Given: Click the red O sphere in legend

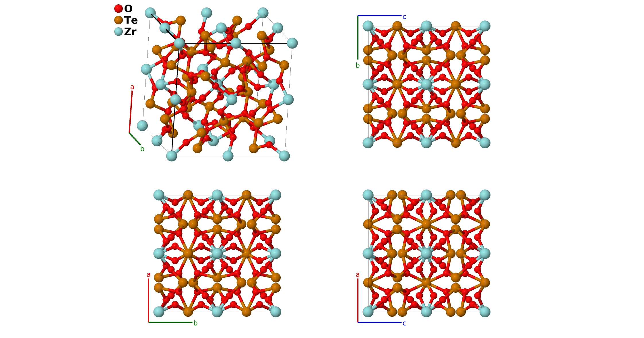Looking at the screenshot, I should coord(119,9).
